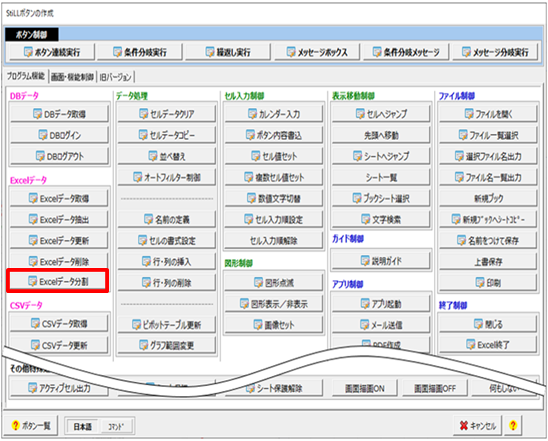Open ボタン一覧 with yellow question icon
This screenshot has width=548, height=441.
click(30, 425)
